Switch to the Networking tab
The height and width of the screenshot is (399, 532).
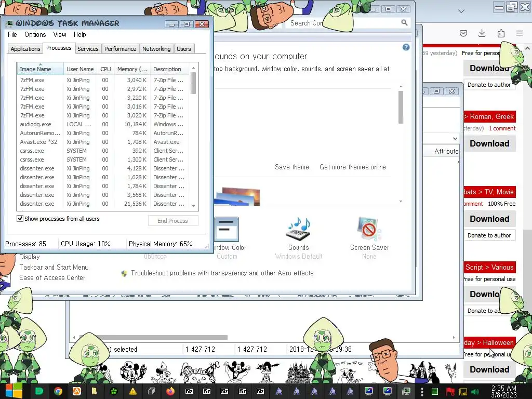click(156, 49)
